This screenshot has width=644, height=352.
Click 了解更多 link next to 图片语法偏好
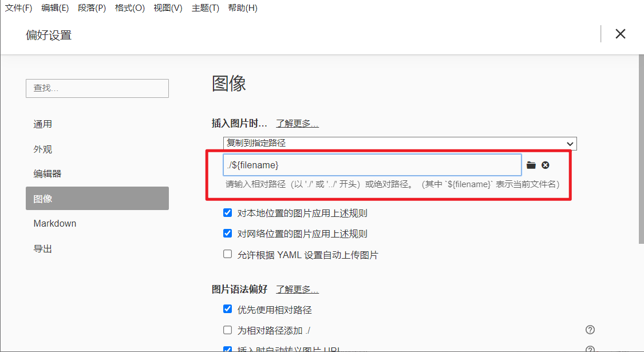(x=297, y=290)
